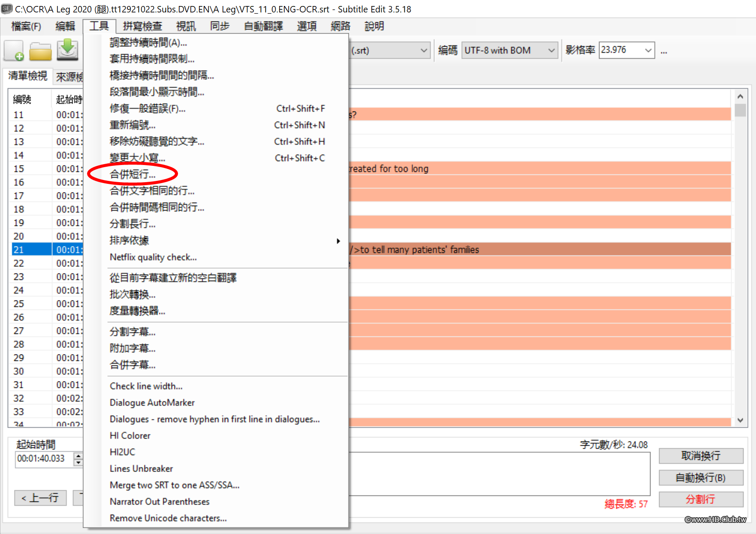Choose 合併時間碼相同的行... menu entry

[x=217, y=207]
